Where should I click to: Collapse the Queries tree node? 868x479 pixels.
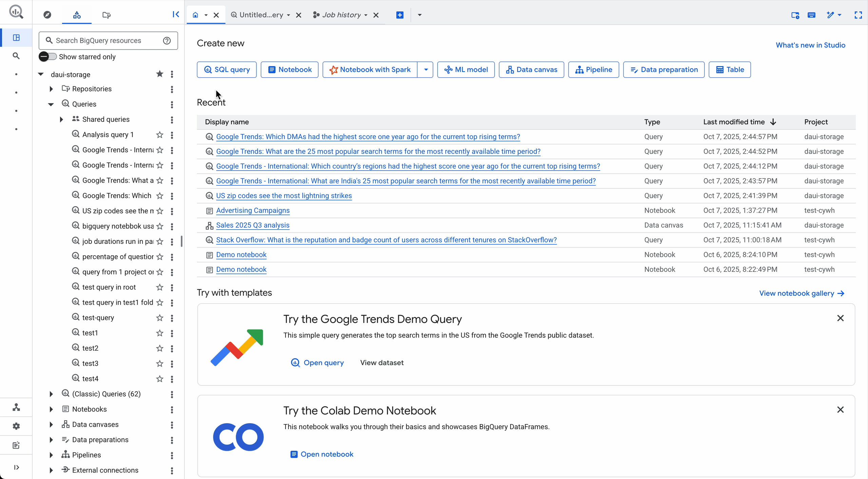pos(51,104)
